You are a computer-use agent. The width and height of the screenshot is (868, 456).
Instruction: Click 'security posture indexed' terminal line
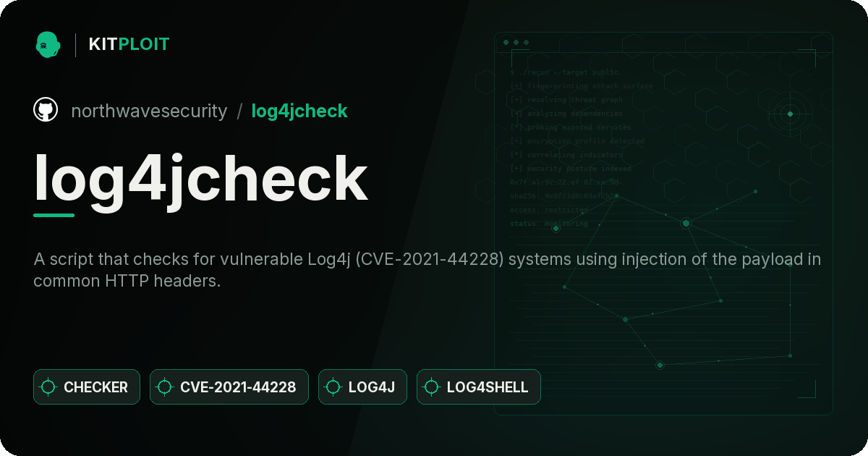[571, 169]
